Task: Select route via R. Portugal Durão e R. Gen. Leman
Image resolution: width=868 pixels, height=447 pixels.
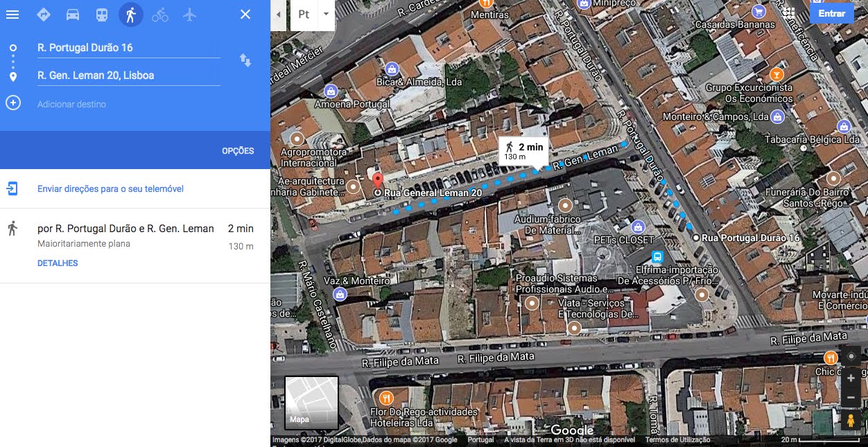Action: [134, 245]
